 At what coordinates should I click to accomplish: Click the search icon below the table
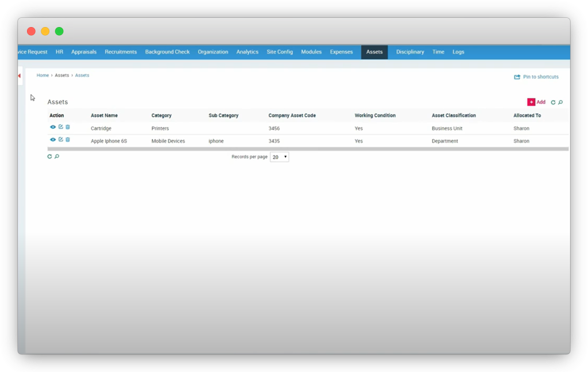[x=57, y=156]
